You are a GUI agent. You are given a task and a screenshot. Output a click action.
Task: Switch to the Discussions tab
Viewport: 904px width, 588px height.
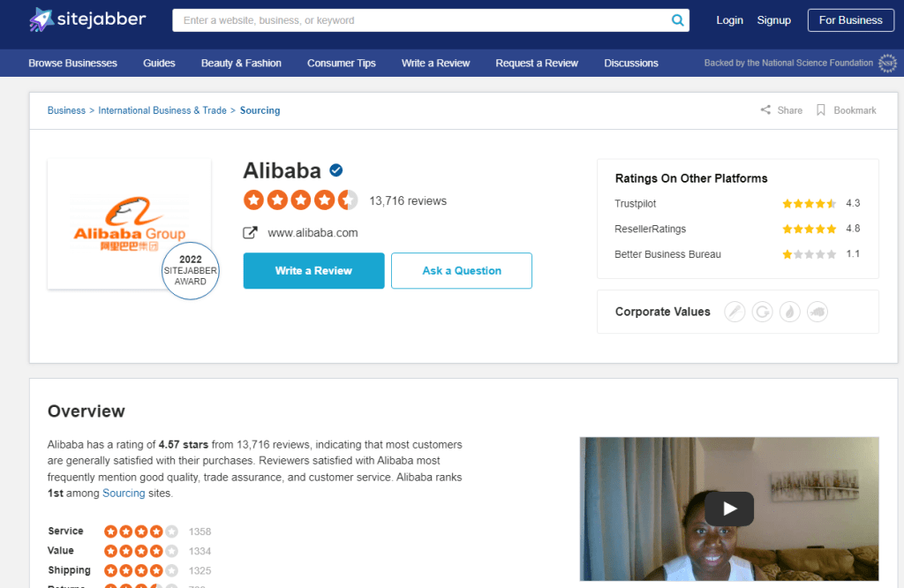point(630,63)
